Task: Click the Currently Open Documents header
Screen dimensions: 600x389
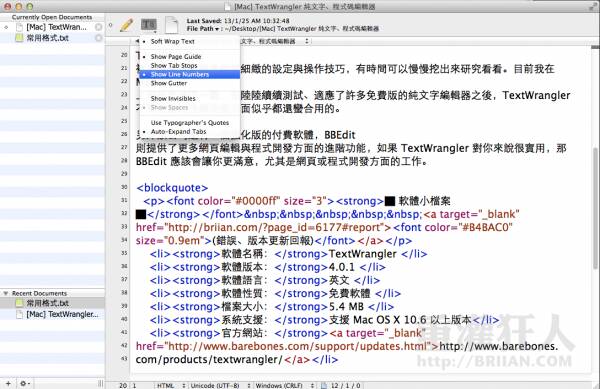Action: point(52,17)
